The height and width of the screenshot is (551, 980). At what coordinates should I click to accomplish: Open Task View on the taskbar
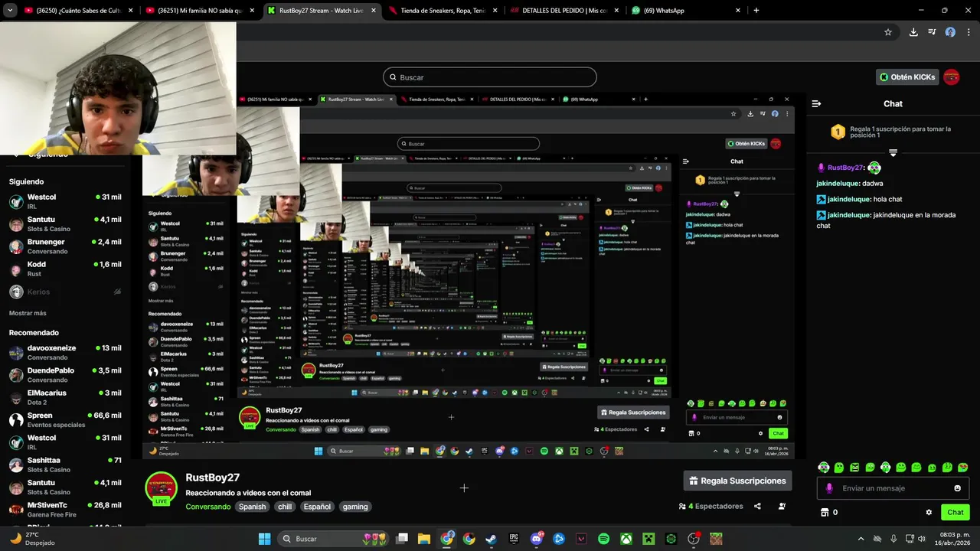click(402, 539)
